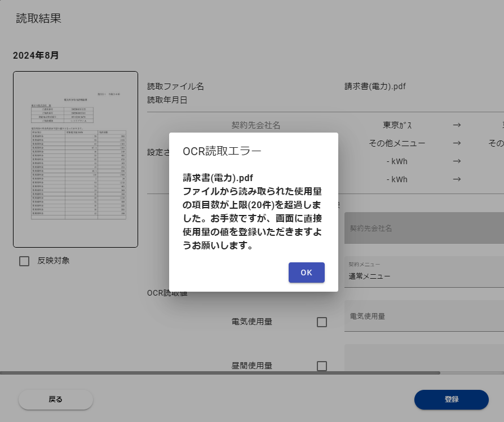Click into the 電気使用量 input field
The image size is (504, 422).
(424, 316)
